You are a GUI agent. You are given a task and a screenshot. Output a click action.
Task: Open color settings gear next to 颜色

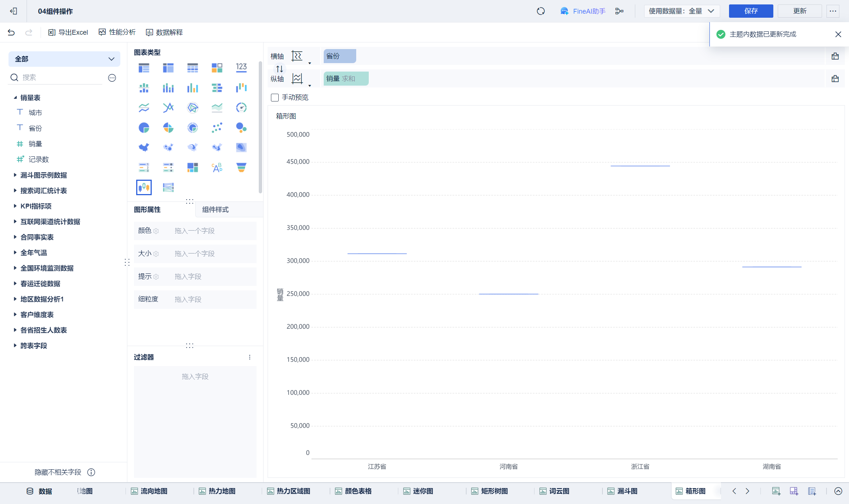tap(156, 231)
